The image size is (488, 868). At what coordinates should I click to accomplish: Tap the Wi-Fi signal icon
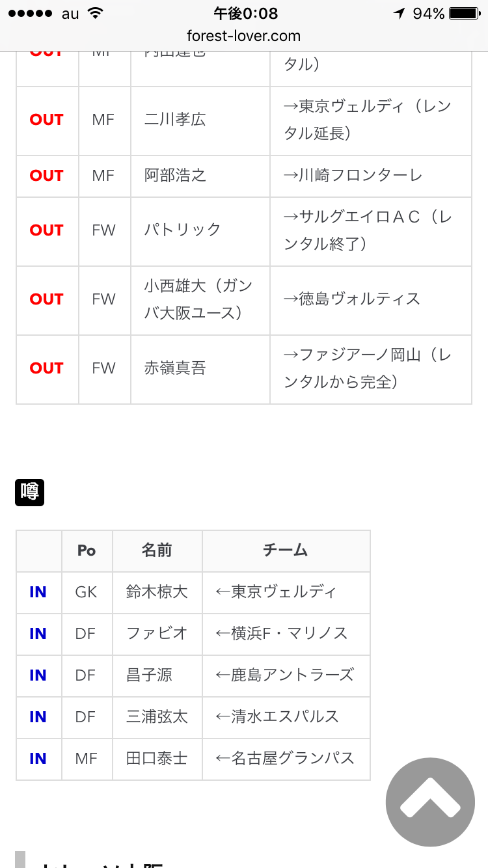point(95,14)
